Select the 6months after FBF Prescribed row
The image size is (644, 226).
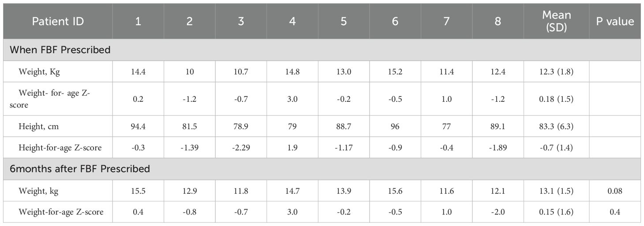click(80, 169)
